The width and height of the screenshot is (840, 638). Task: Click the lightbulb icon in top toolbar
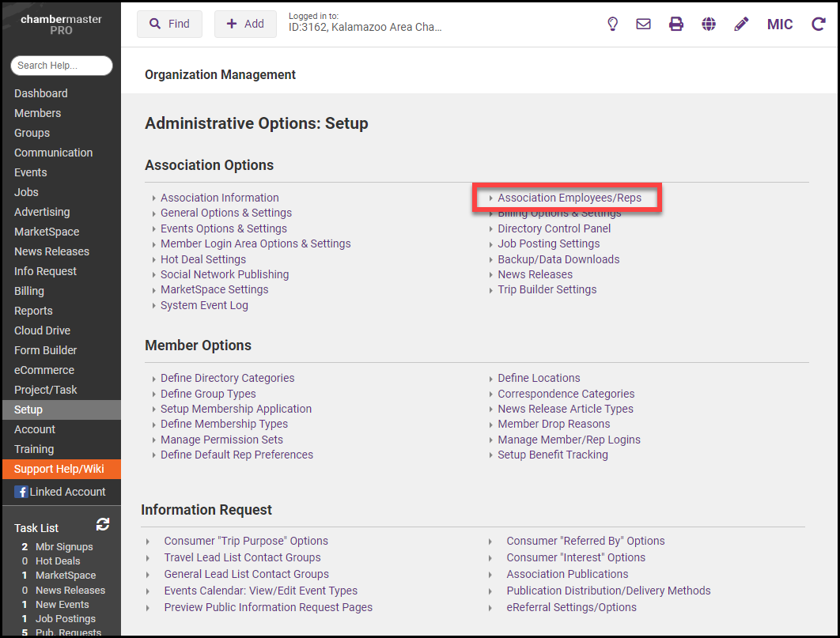pyautogui.click(x=612, y=25)
